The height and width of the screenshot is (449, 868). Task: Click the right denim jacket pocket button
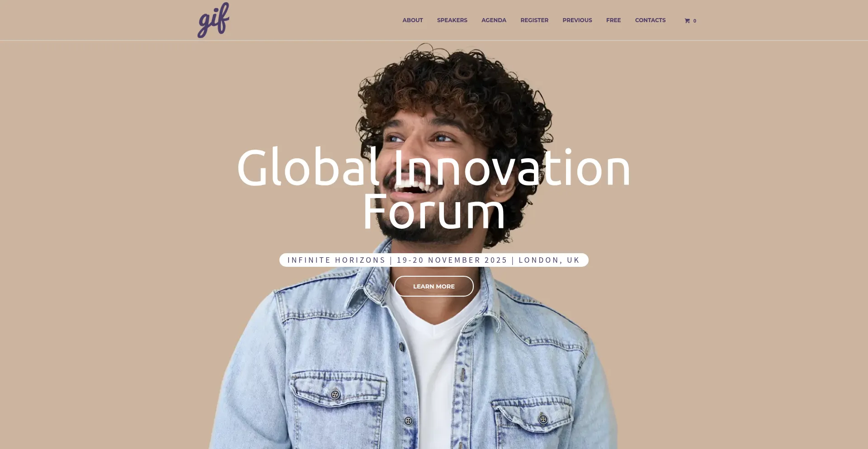click(x=543, y=419)
